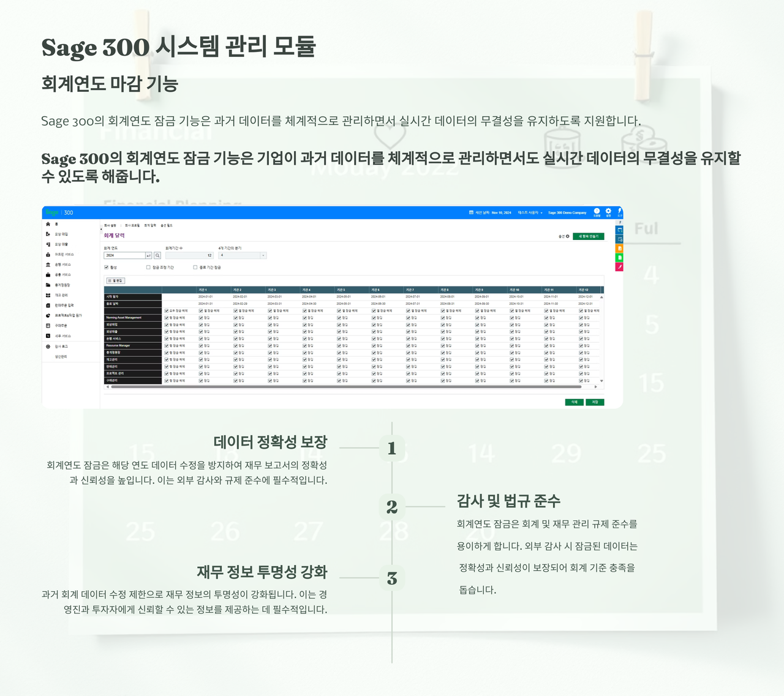Image resolution: width=784 pixels, height=696 pixels.
Task: Open the 옵션 필드 breadcrumb item
Action: (x=167, y=225)
